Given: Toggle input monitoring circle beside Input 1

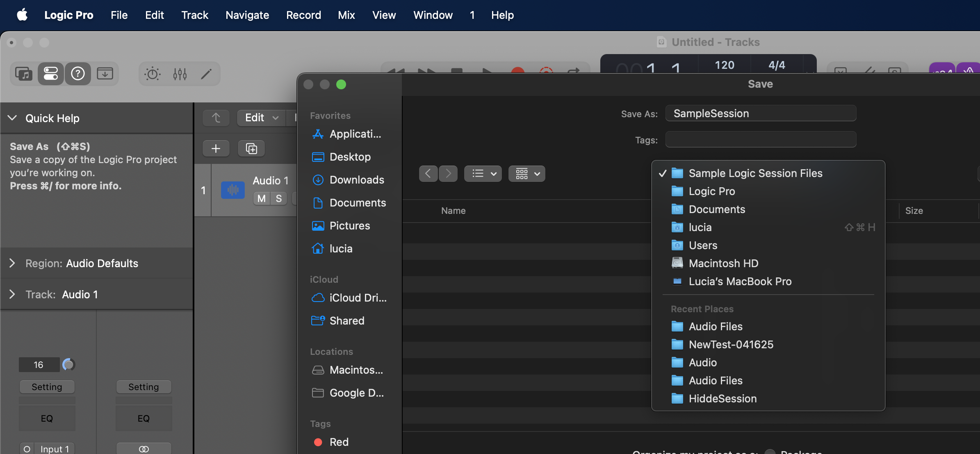Looking at the screenshot, I should coord(27,449).
